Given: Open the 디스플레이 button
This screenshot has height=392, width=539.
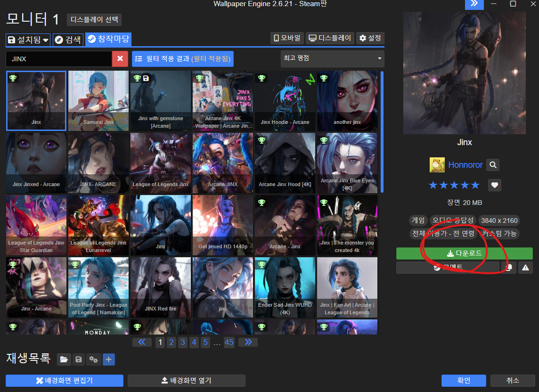Looking at the screenshot, I should click(x=330, y=38).
